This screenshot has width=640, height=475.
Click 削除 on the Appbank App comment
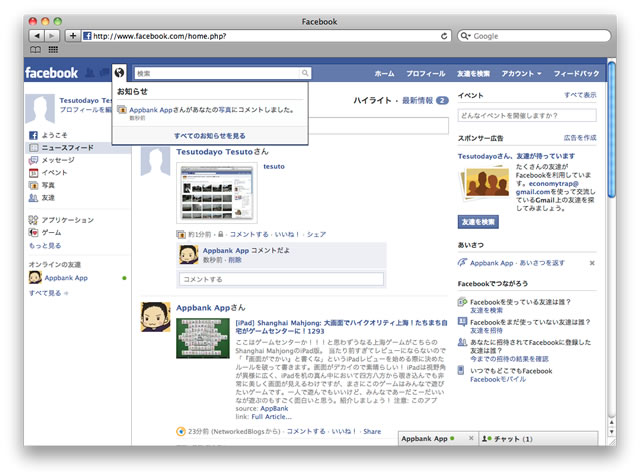click(x=235, y=260)
